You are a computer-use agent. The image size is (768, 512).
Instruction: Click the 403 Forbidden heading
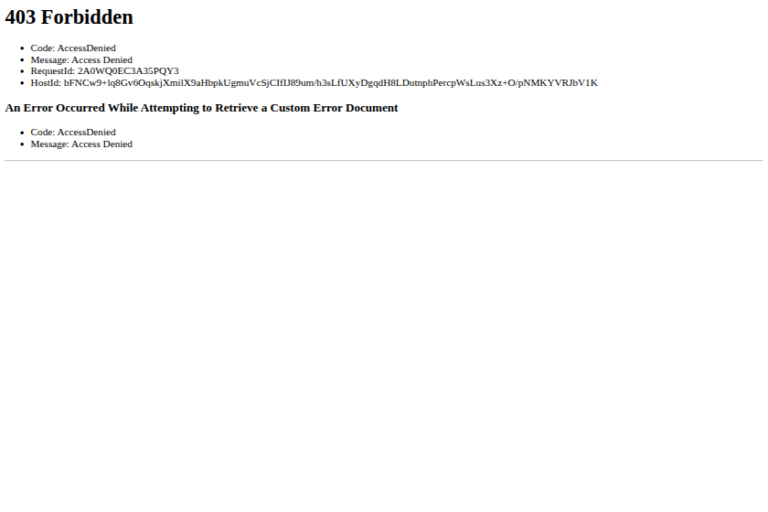click(69, 17)
